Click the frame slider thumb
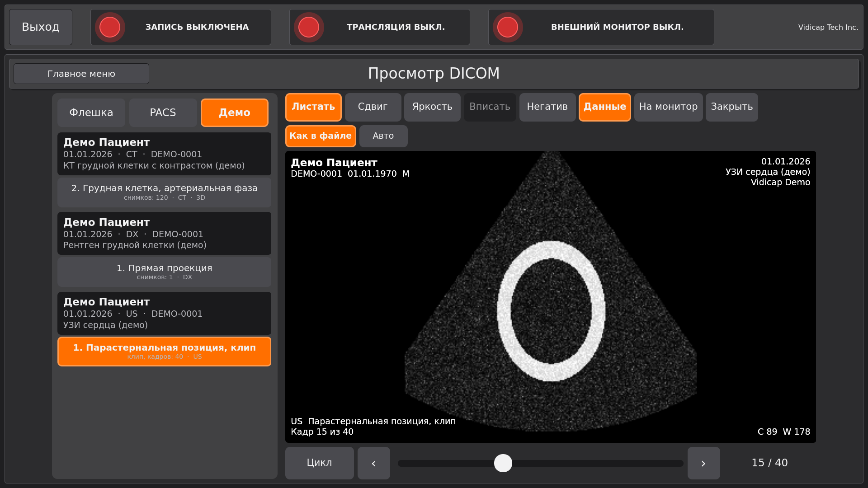The width and height of the screenshot is (868, 488). [503, 463]
